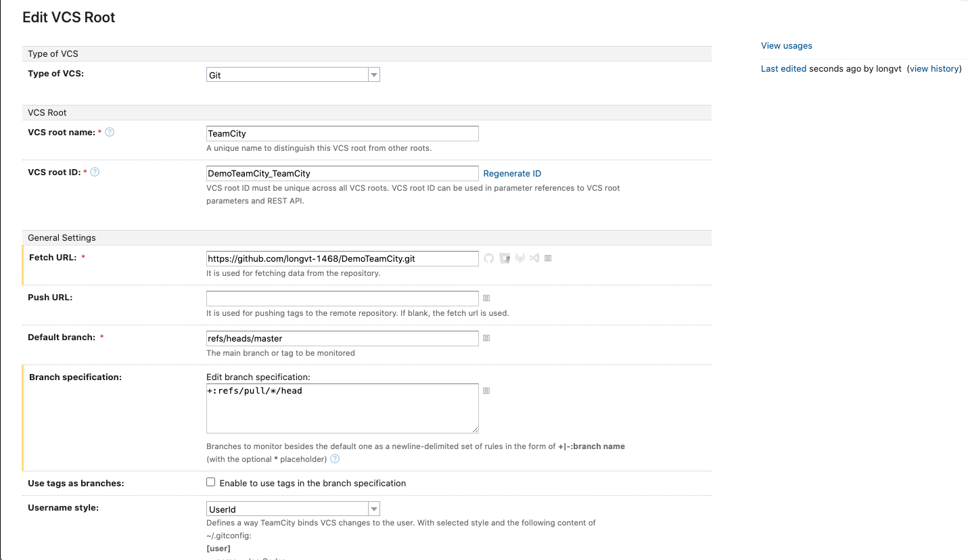Open help icon after placeholder text
Viewport: 968px width, 560px height.
coord(334,459)
